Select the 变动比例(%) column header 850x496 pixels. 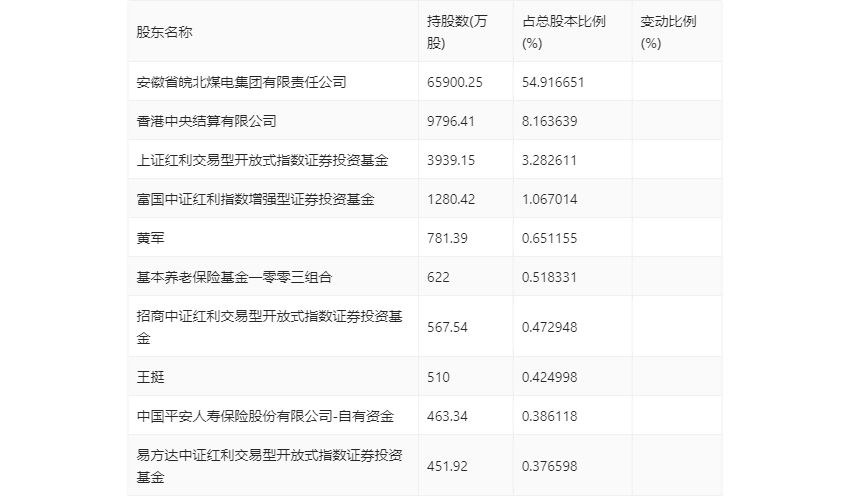(668, 32)
